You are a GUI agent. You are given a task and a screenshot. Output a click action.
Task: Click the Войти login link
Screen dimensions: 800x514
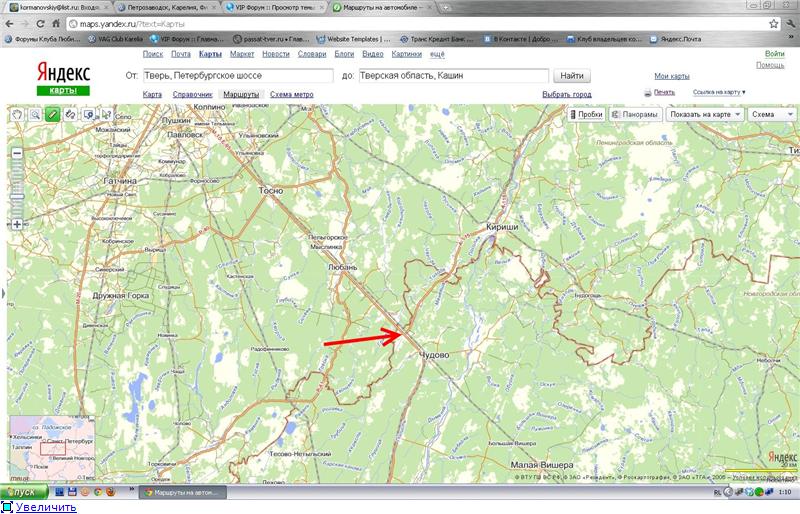[774, 54]
